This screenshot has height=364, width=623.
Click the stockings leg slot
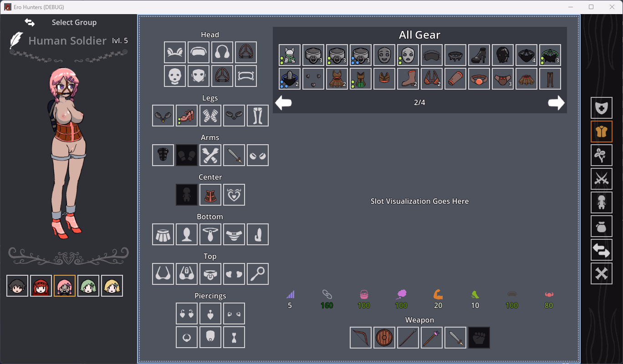coord(258,116)
